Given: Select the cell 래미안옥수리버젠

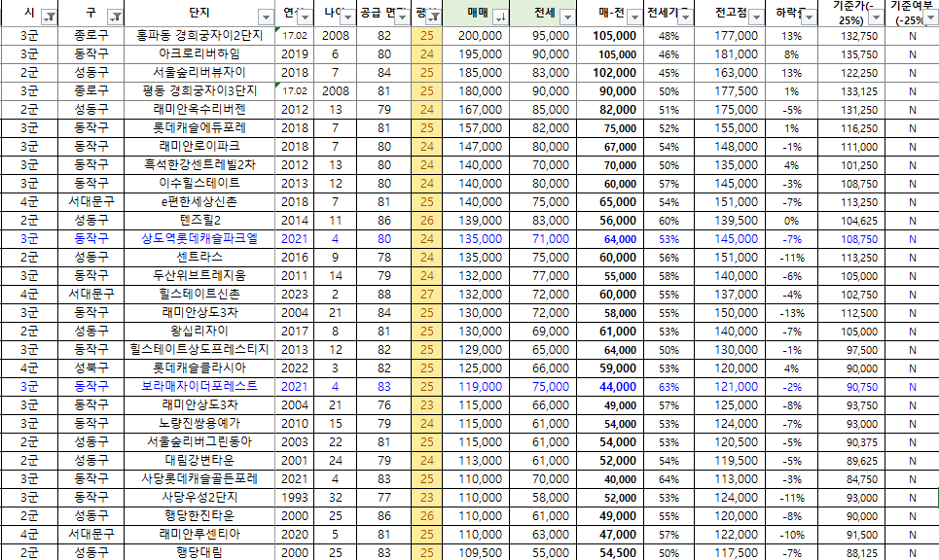Looking at the screenshot, I should (x=199, y=110).
